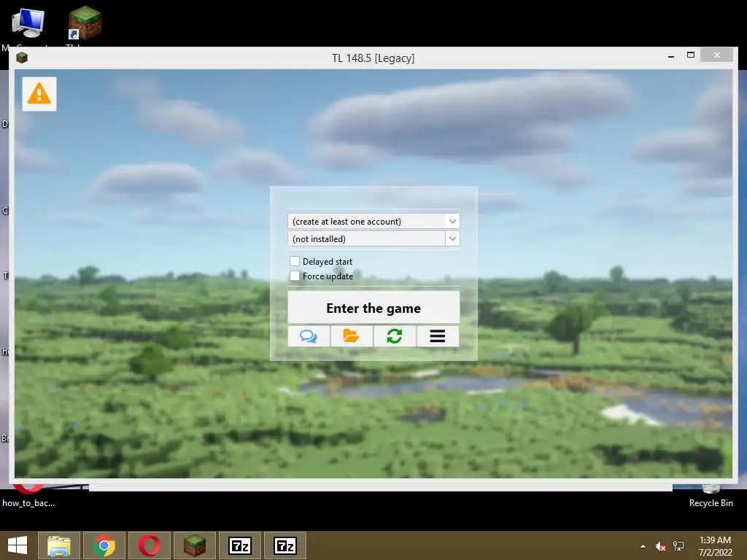Minimize the TL 148.5 window

pyautogui.click(x=671, y=56)
